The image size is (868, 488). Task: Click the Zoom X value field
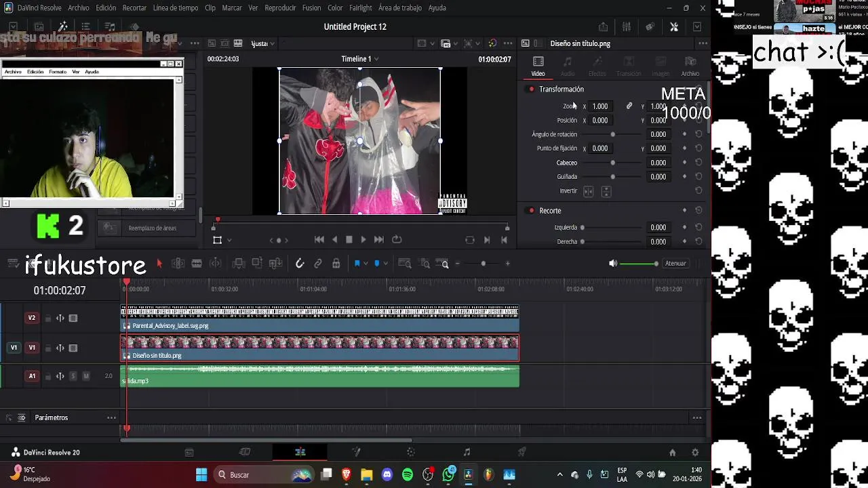[600, 106]
